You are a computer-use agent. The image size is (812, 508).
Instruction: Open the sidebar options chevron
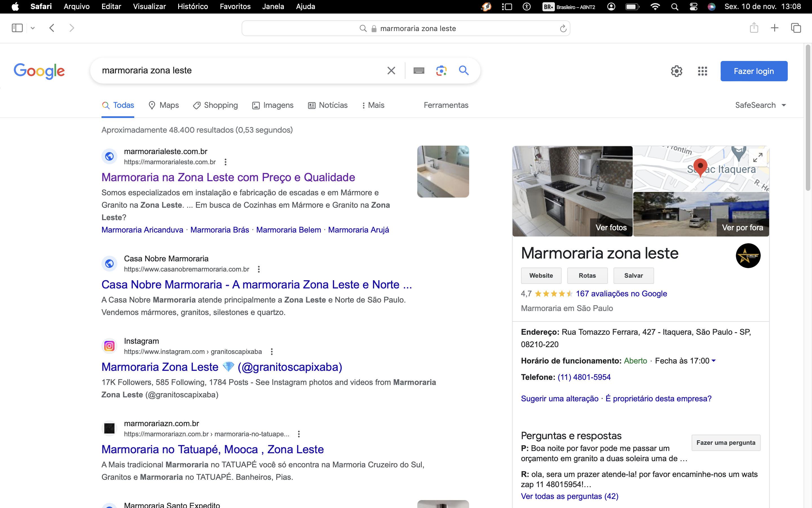pyautogui.click(x=32, y=28)
